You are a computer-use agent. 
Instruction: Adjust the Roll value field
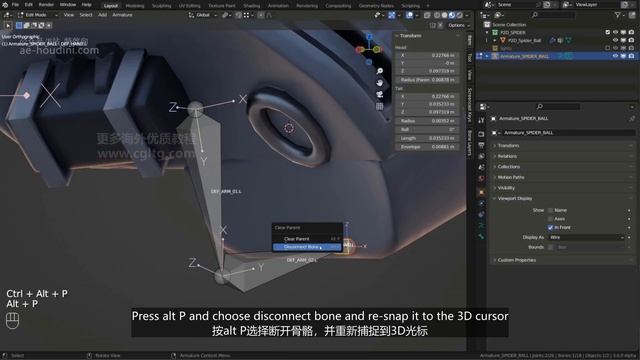click(x=426, y=129)
